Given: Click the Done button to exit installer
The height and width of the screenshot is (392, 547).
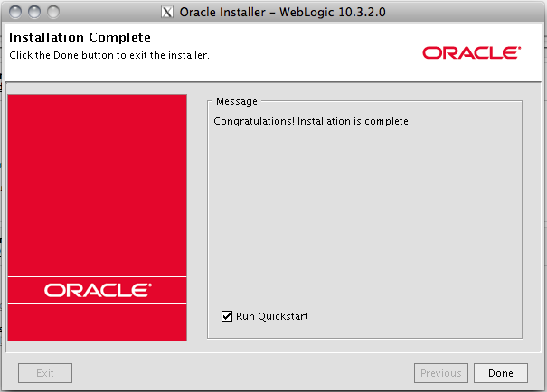Looking at the screenshot, I should [501, 373].
